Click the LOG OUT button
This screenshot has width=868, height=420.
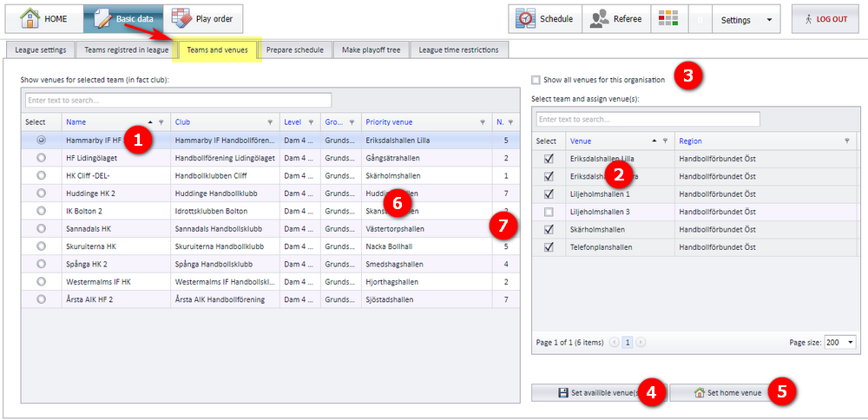[827, 19]
